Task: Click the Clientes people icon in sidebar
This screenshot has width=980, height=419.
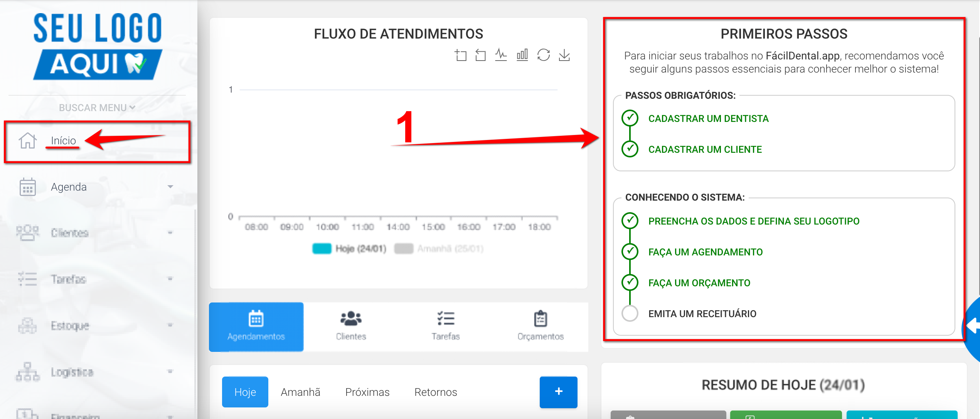Action: coord(27,233)
